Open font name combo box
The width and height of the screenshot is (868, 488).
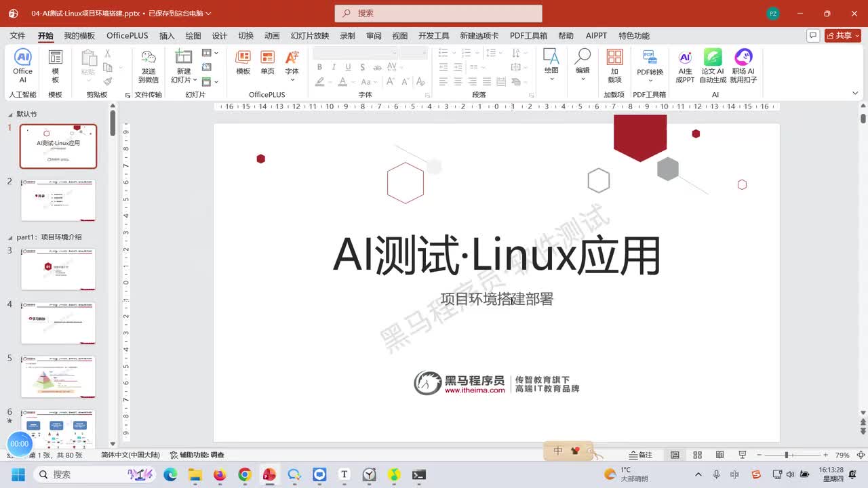pyautogui.click(x=356, y=53)
